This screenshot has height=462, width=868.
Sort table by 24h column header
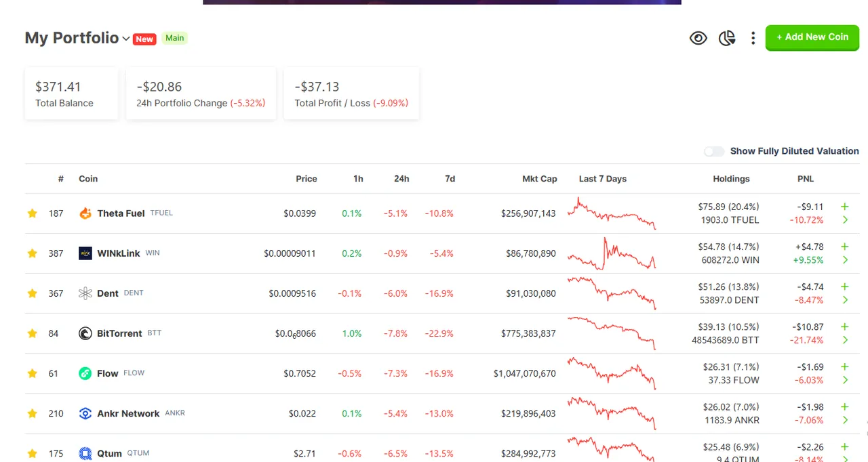click(x=401, y=179)
